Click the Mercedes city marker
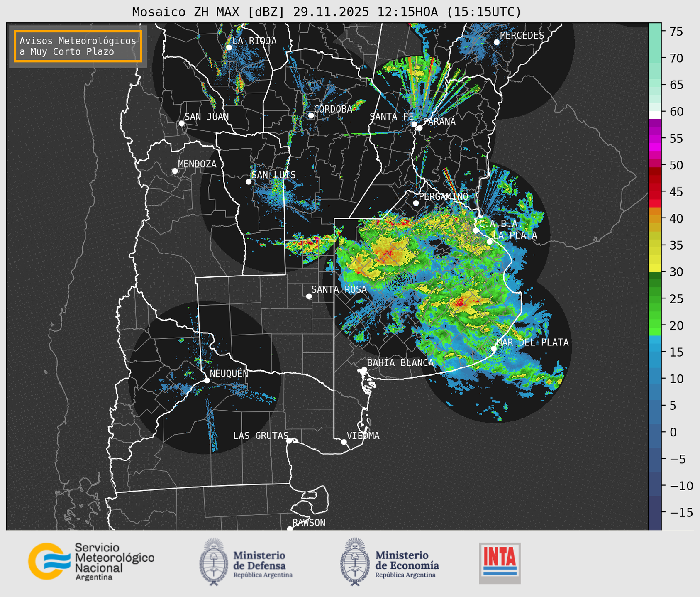 point(496,42)
